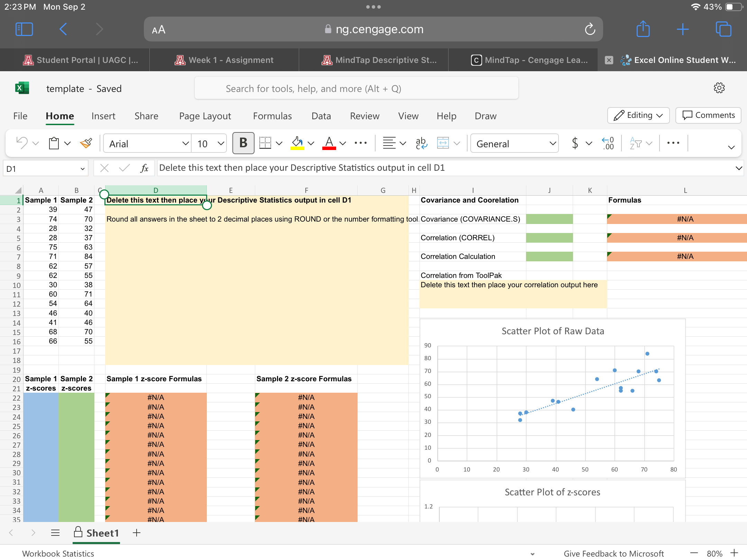The height and width of the screenshot is (560, 747).
Task: Click the search for tools box
Action: [x=356, y=88]
